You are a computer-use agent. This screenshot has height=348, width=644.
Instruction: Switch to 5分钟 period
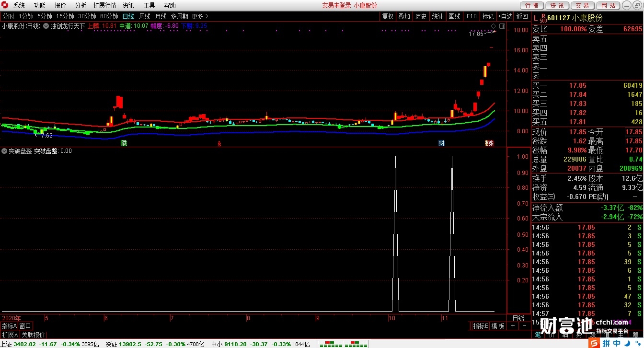pyautogui.click(x=45, y=16)
